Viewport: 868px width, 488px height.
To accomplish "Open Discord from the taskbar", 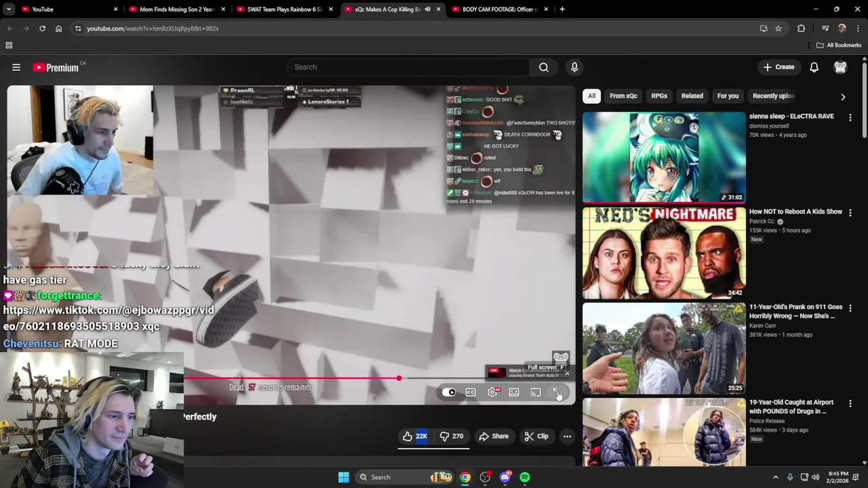I will (505, 477).
